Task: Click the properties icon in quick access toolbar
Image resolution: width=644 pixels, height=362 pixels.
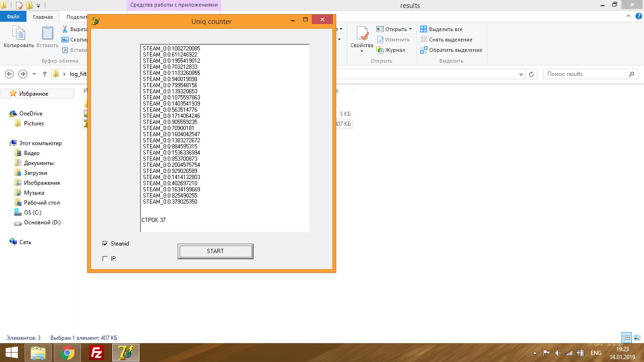Action: [x=19, y=6]
